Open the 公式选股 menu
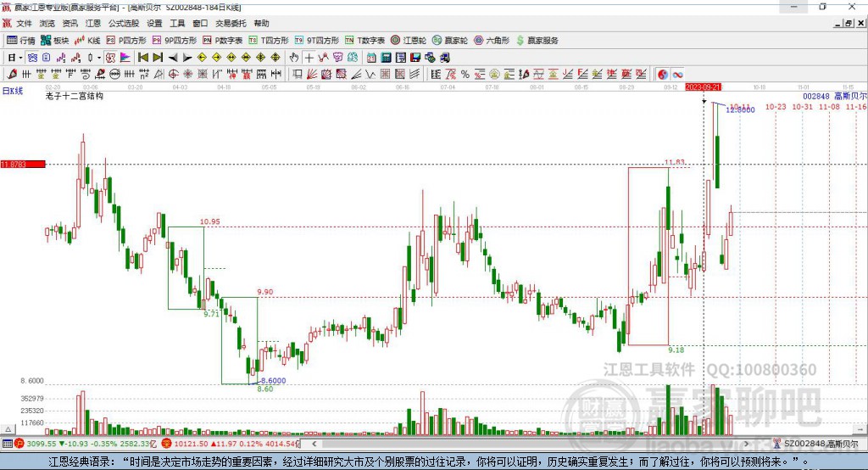Image resolution: width=868 pixels, height=470 pixels. (x=124, y=23)
